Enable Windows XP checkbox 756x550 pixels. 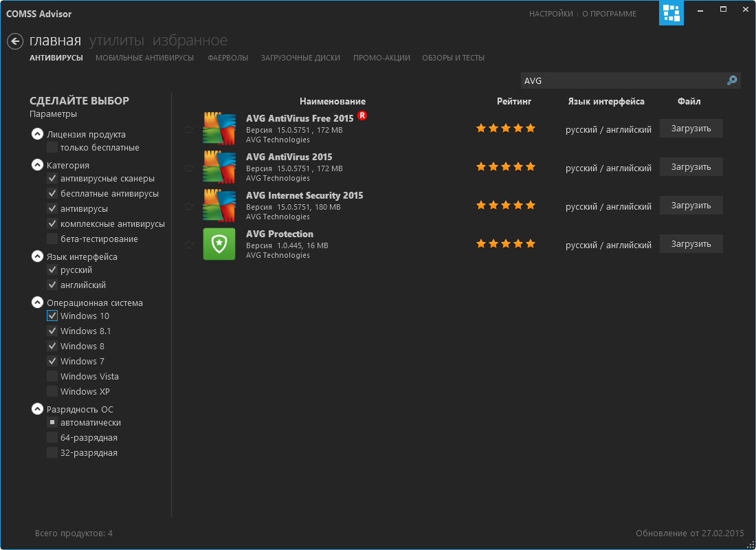pyautogui.click(x=52, y=390)
